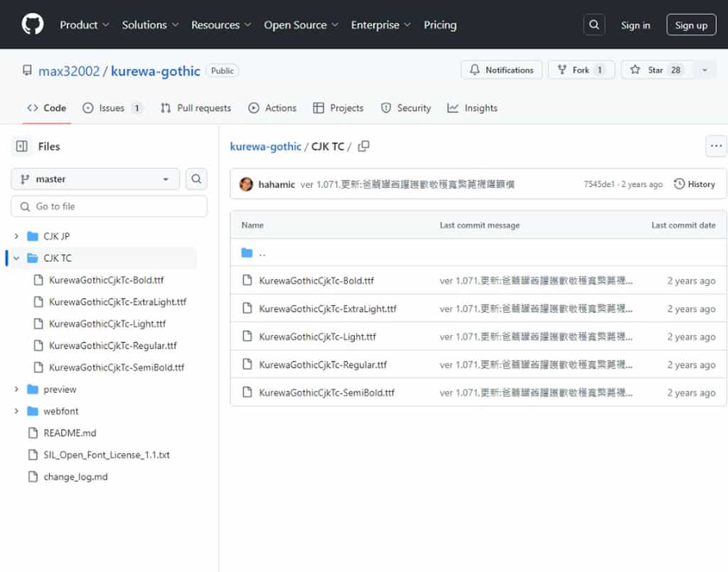Click the repository icon beside max32002

28,70
